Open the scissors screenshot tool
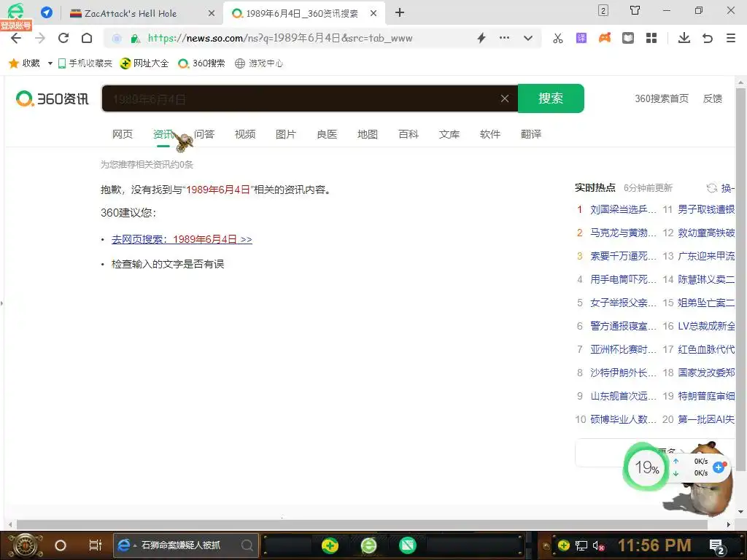Image resolution: width=747 pixels, height=560 pixels. tap(558, 38)
